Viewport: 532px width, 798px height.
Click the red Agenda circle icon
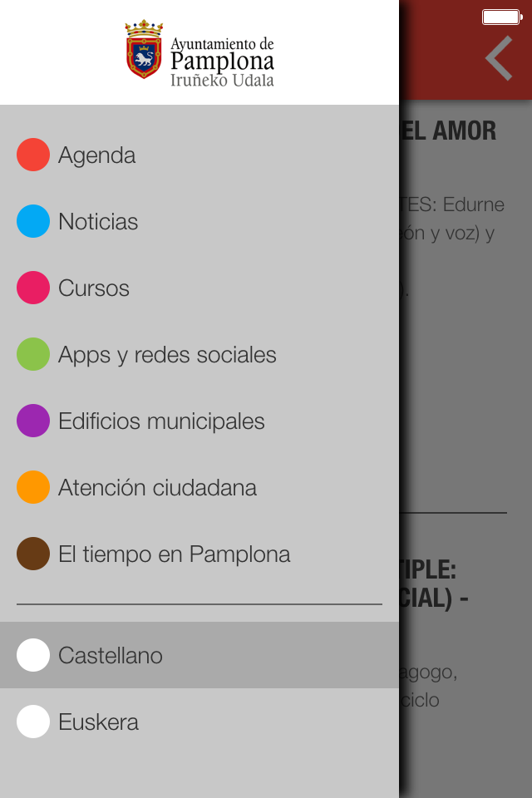coord(33,155)
